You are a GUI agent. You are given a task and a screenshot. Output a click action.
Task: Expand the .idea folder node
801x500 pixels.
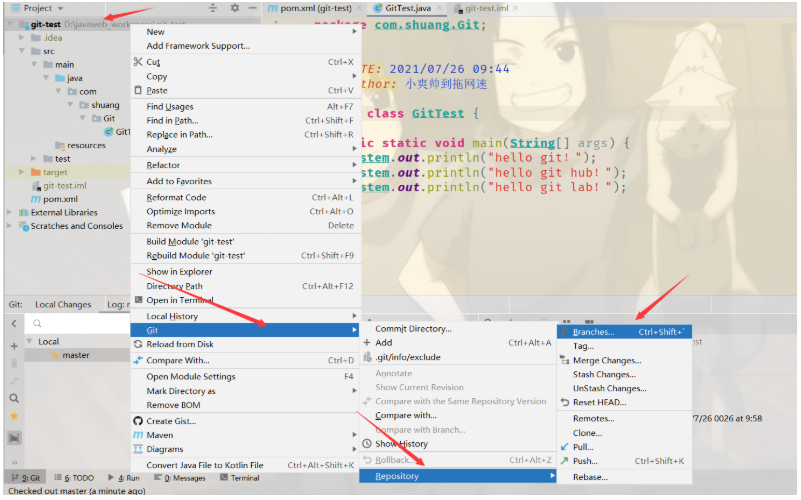point(21,38)
